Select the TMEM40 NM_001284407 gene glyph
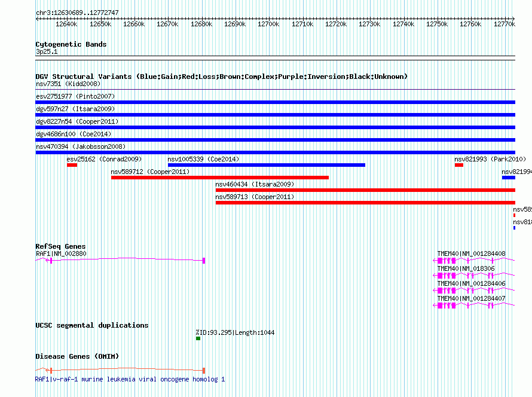 pos(474,306)
